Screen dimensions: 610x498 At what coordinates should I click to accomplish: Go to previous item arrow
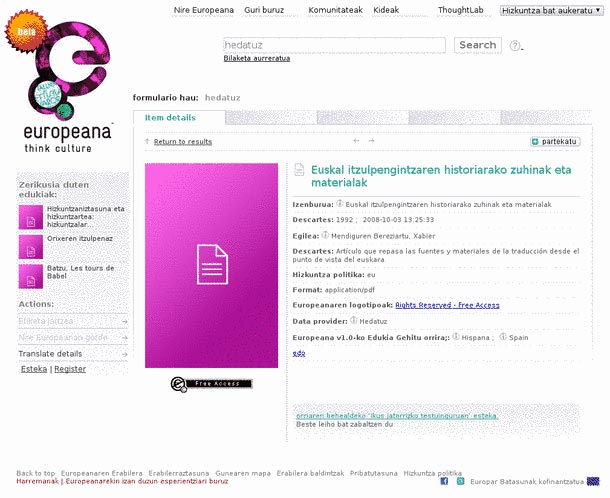[x=356, y=140]
